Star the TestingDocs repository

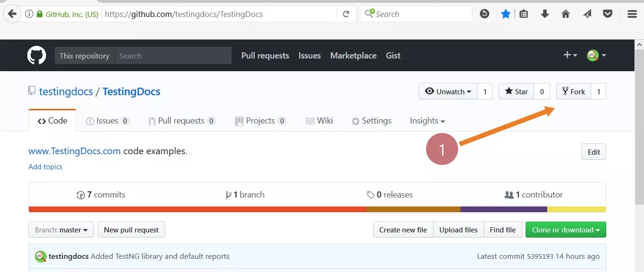click(516, 91)
